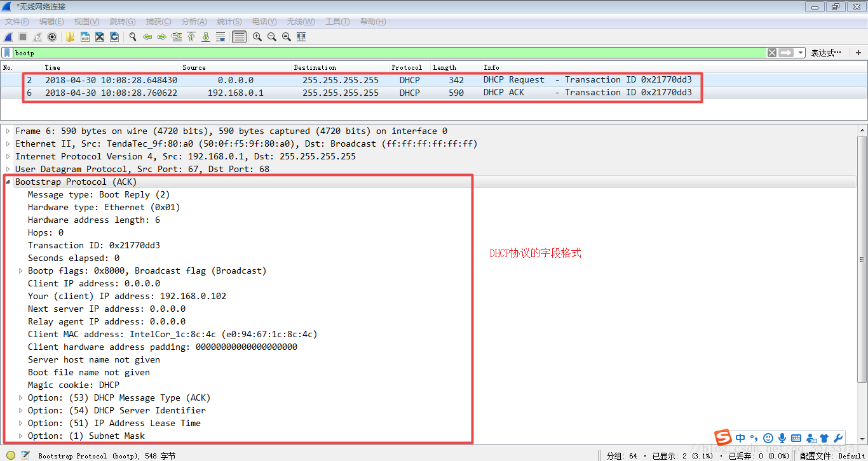Select the Magic cookie: DHCP line
Image resolution: width=868 pixels, height=461 pixels.
[x=74, y=385]
